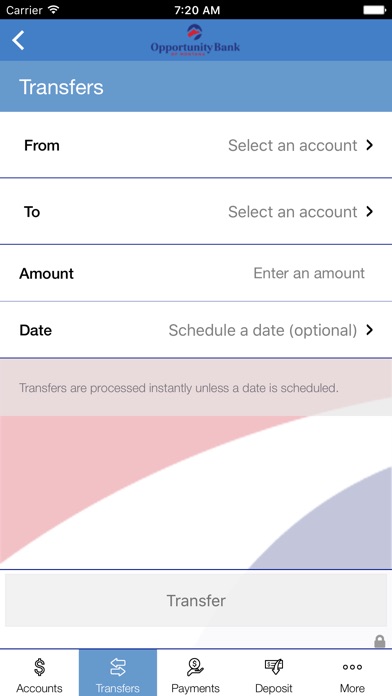This screenshot has height=696, width=392.
Task: Select the Transfers arrows icon
Action: point(118,667)
